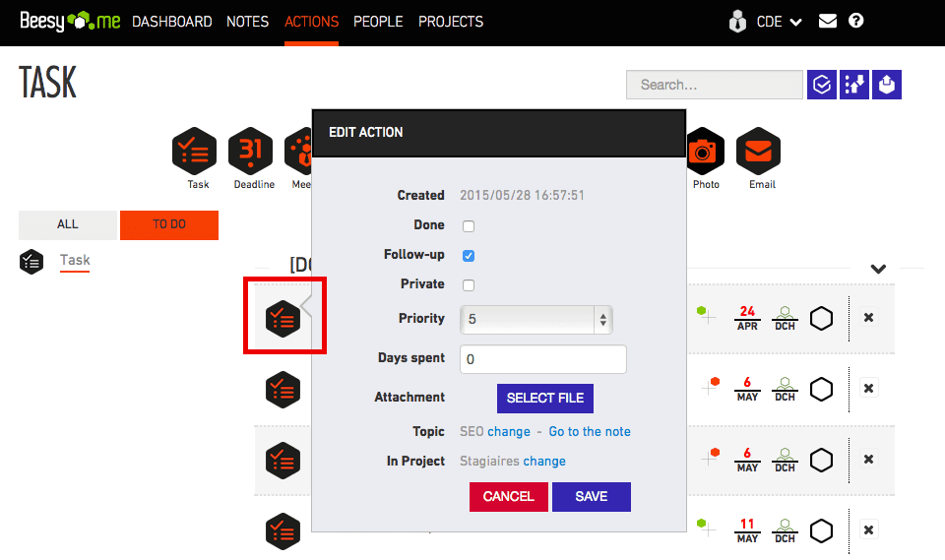Image resolution: width=945 pixels, height=560 pixels.
Task: Collapse the task group chevron
Action: click(878, 269)
